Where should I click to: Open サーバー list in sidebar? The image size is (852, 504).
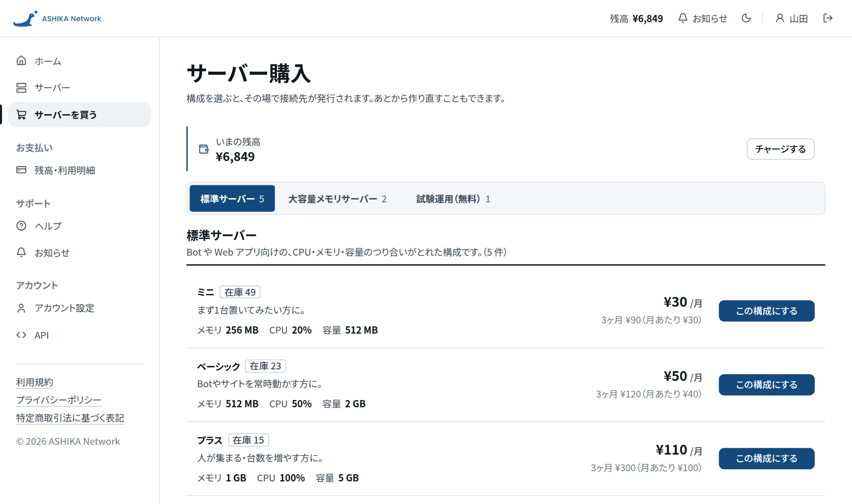pos(79,88)
